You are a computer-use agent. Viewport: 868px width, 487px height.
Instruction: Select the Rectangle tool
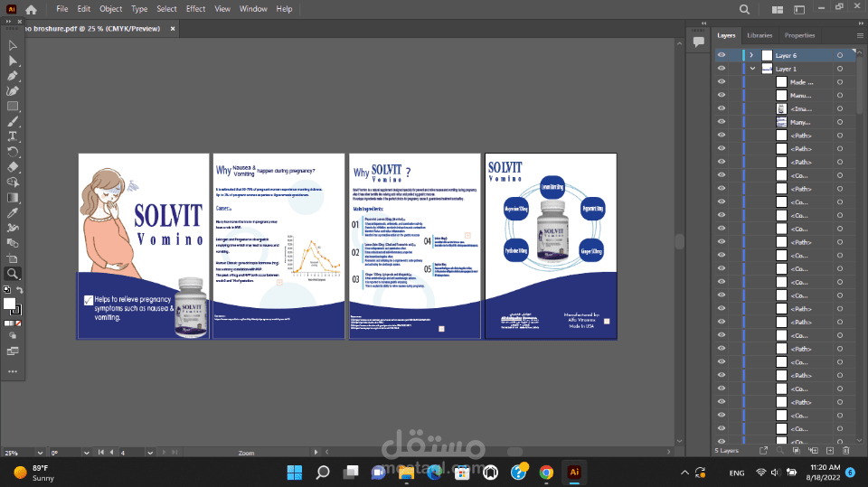coord(13,107)
